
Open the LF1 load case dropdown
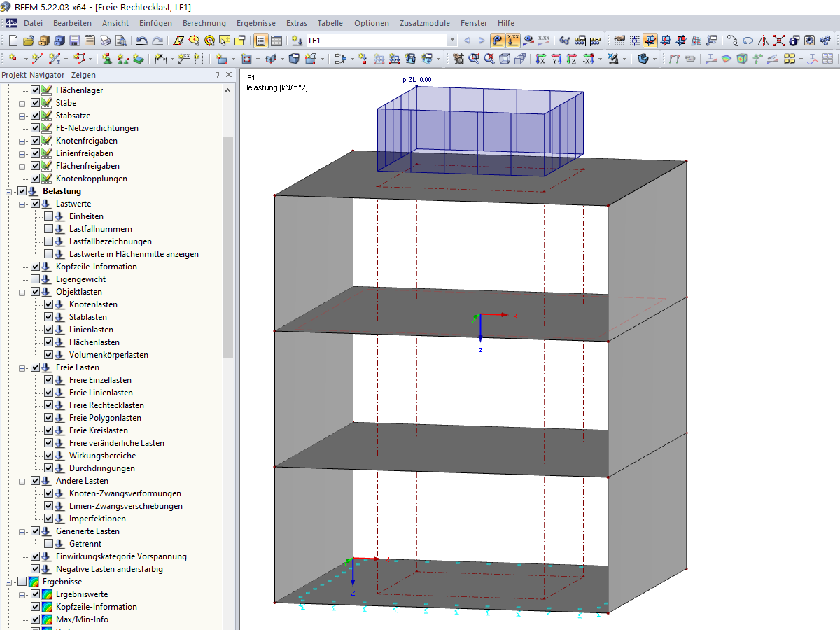pyautogui.click(x=451, y=41)
